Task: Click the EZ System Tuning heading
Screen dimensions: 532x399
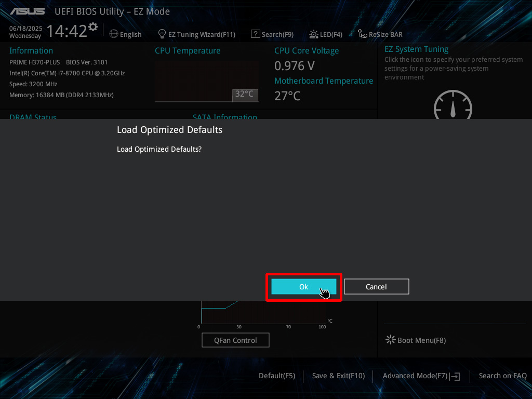Action: click(417, 49)
